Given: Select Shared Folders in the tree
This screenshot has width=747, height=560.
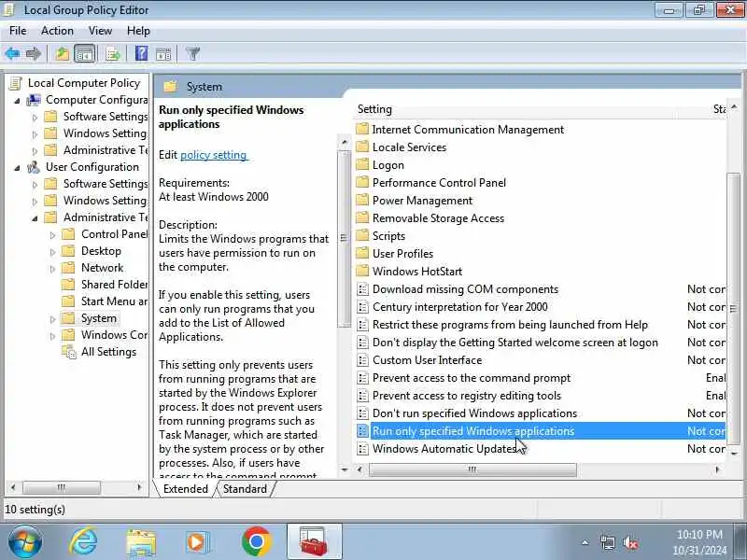Looking at the screenshot, I should [114, 285].
